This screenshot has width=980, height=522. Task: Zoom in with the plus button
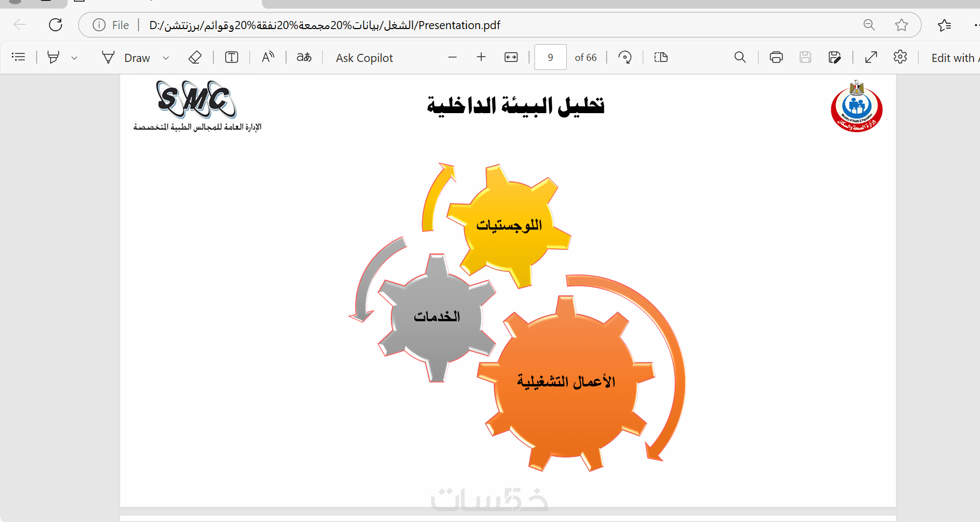tap(481, 57)
